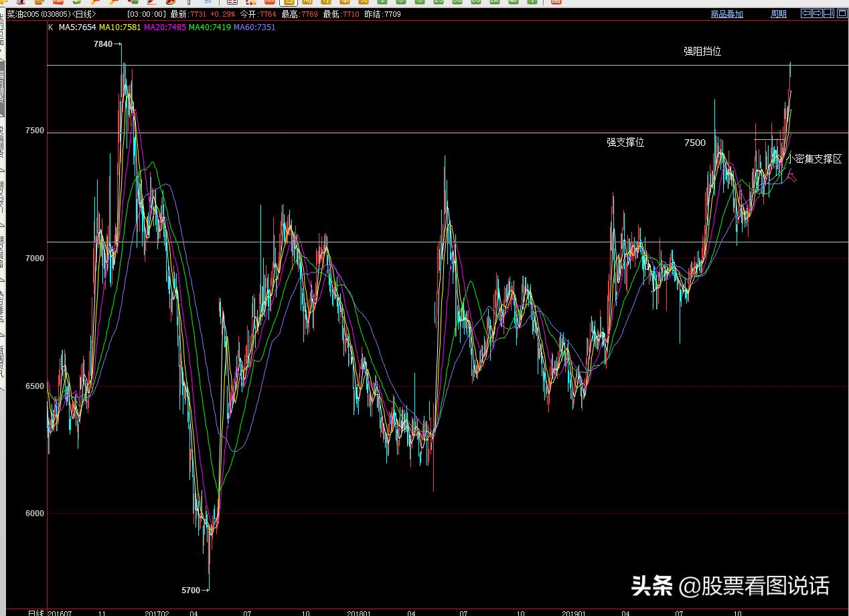The image size is (849, 616).
Task: Click the 201702 date axis label
Action: click(157, 613)
